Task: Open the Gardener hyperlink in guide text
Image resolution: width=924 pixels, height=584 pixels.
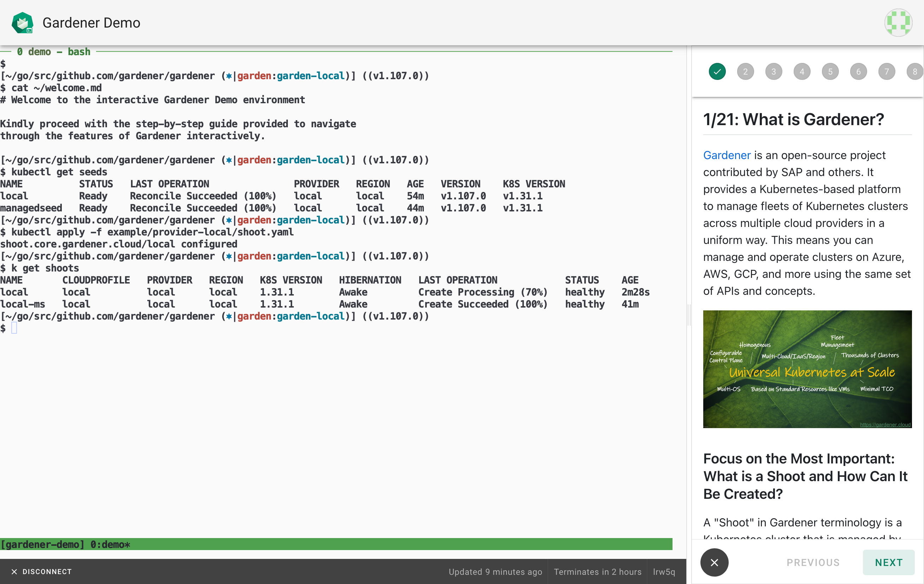Action: pos(727,155)
